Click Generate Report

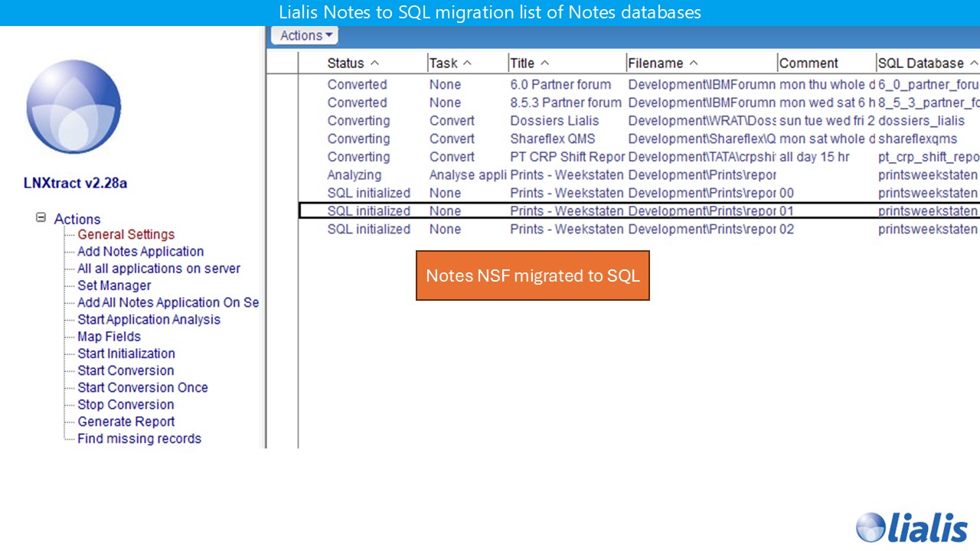pos(126,422)
